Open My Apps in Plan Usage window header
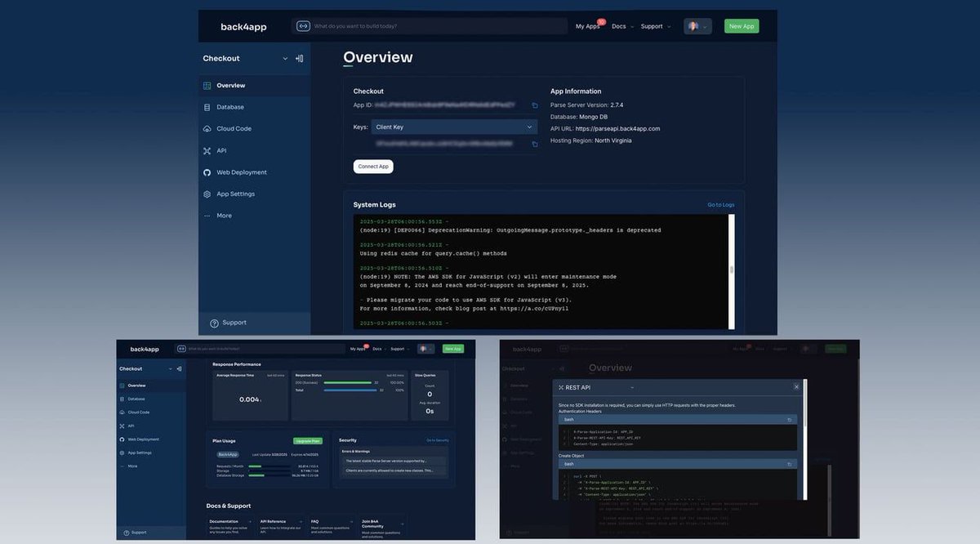The height and width of the screenshot is (544, 980). [x=359, y=349]
